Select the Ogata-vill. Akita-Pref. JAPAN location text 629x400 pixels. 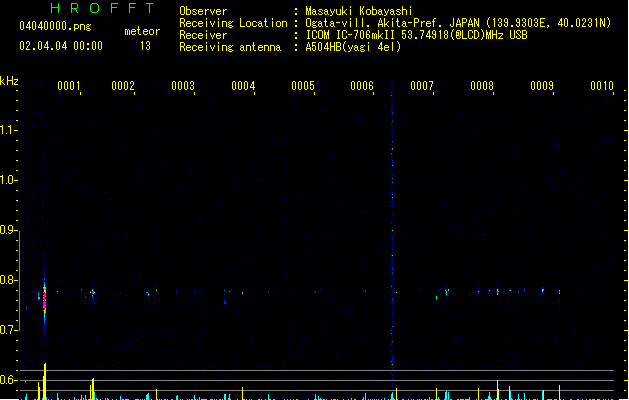pos(458,23)
